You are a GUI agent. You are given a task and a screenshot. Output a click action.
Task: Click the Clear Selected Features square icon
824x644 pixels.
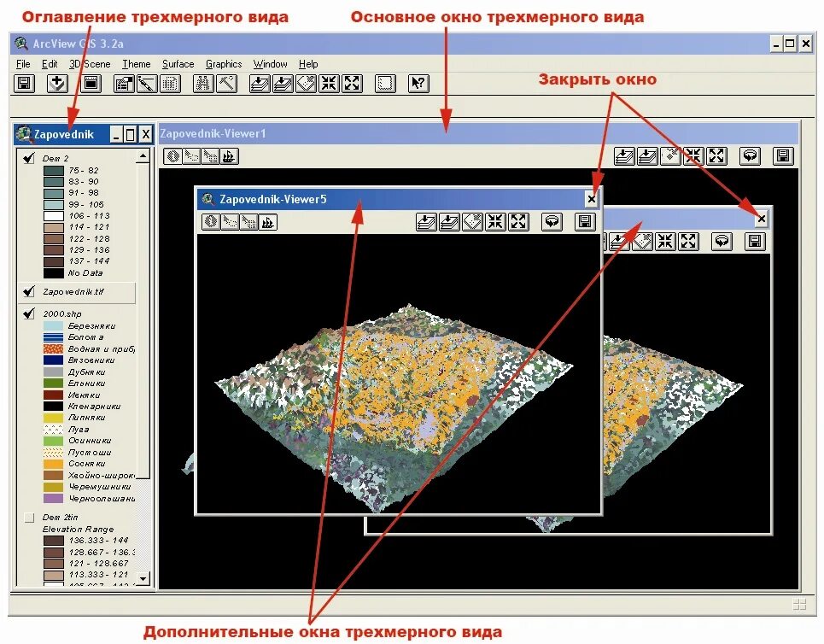click(385, 83)
